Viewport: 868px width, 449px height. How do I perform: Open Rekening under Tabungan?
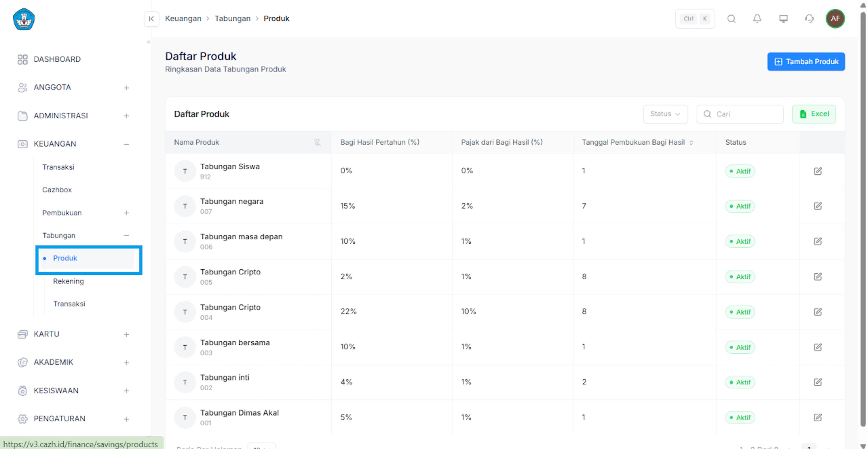coord(68,281)
